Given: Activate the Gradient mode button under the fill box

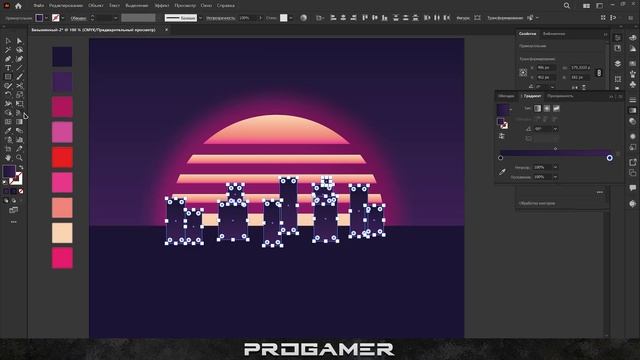Looking at the screenshot, I should coord(13,191).
